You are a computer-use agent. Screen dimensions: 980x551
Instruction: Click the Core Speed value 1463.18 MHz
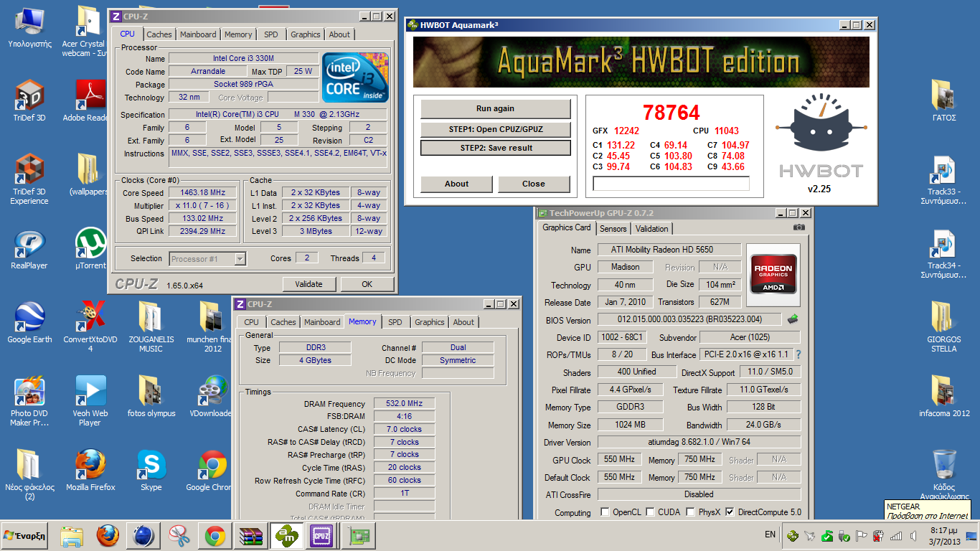(x=204, y=193)
